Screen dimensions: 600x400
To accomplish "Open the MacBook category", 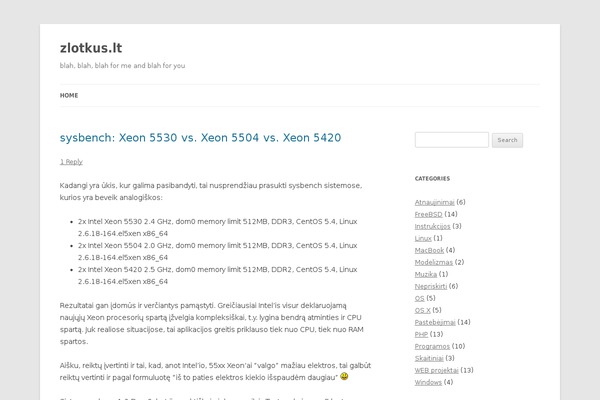I will (429, 250).
